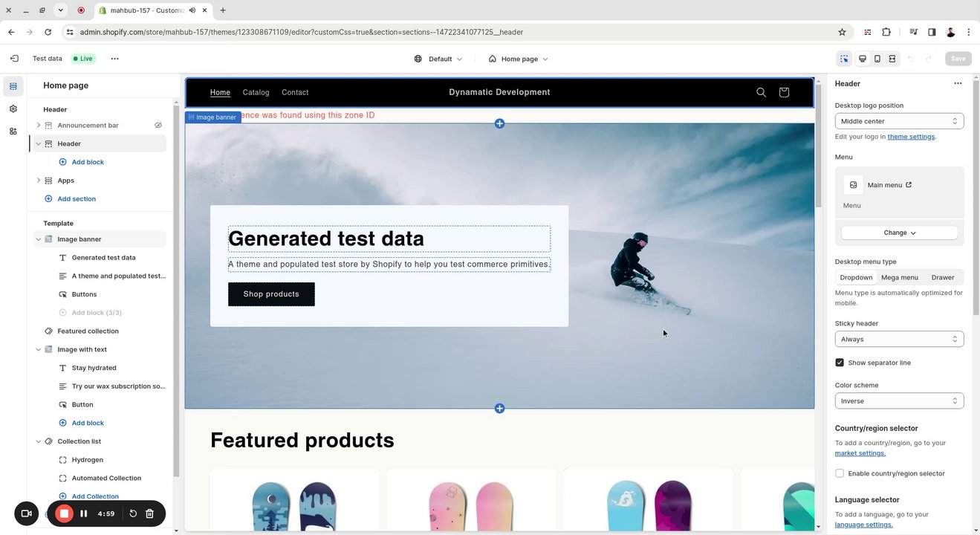The image size is (980, 535).
Task: Open the browser extensions puzzle icon
Action: click(x=886, y=32)
